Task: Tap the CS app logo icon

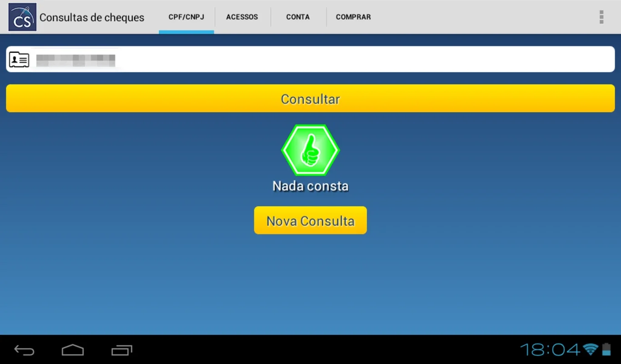Action: coord(22,17)
